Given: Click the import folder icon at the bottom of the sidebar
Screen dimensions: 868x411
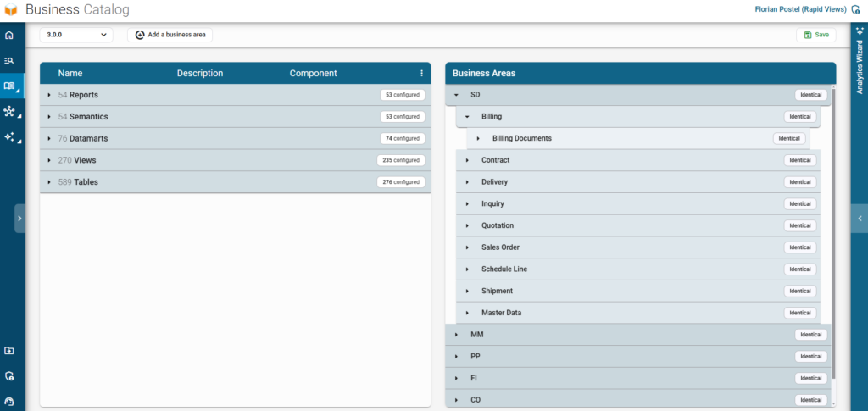Looking at the screenshot, I should (8, 351).
